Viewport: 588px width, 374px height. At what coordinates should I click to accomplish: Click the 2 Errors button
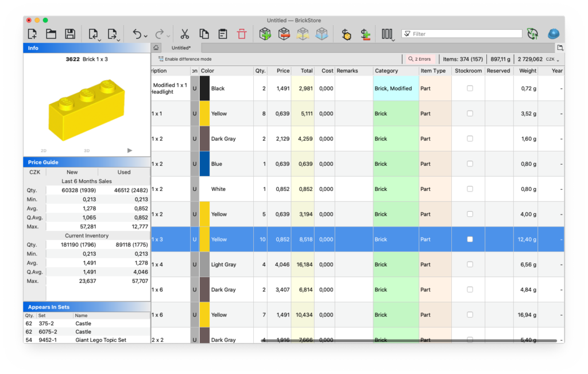(419, 59)
